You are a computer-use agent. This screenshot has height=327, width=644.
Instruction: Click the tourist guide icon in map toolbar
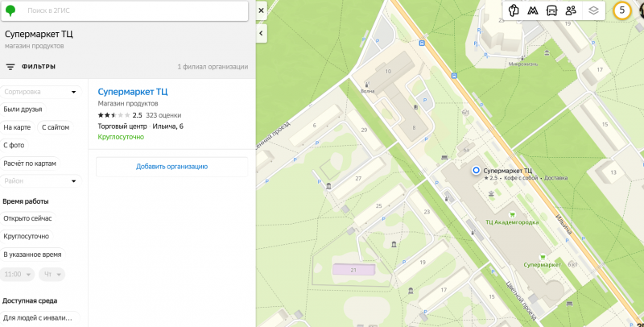514,10
